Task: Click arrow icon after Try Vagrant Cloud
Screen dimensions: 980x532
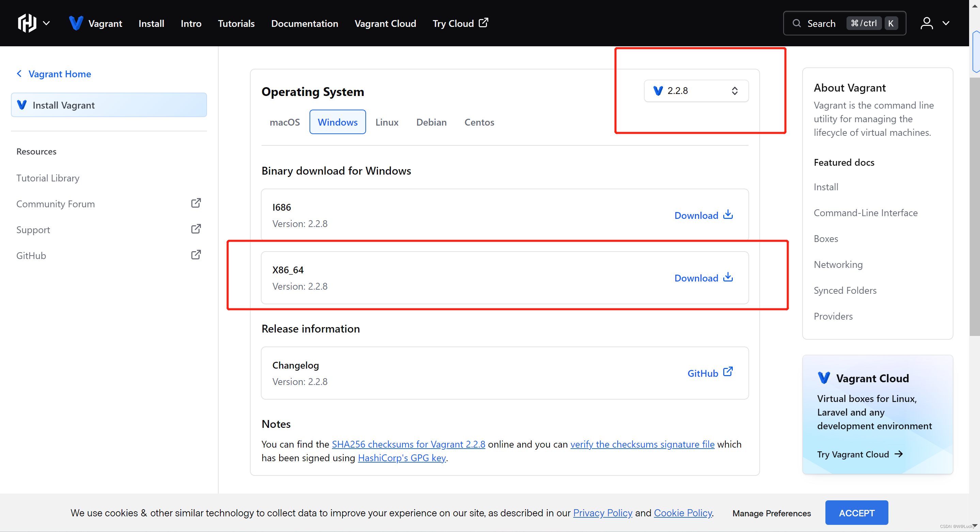Action: pos(899,454)
